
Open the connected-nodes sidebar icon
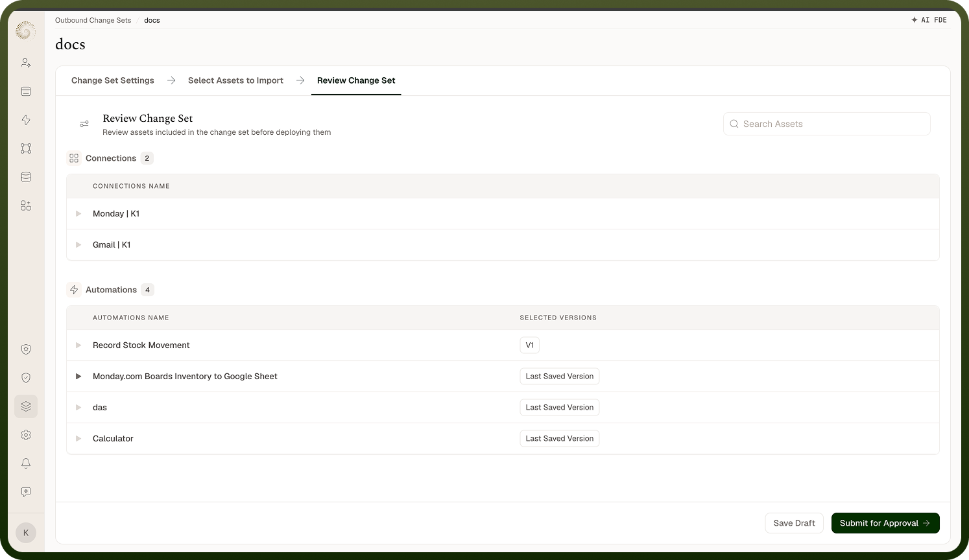pyautogui.click(x=26, y=148)
